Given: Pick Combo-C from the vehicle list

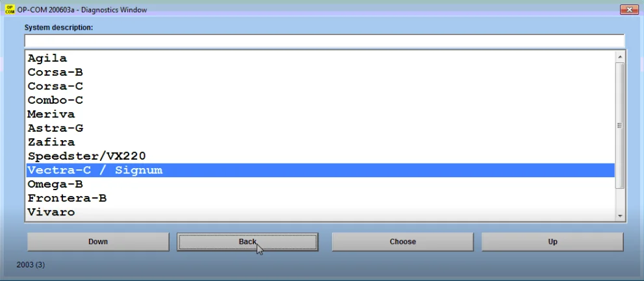Looking at the screenshot, I should point(320,100).
